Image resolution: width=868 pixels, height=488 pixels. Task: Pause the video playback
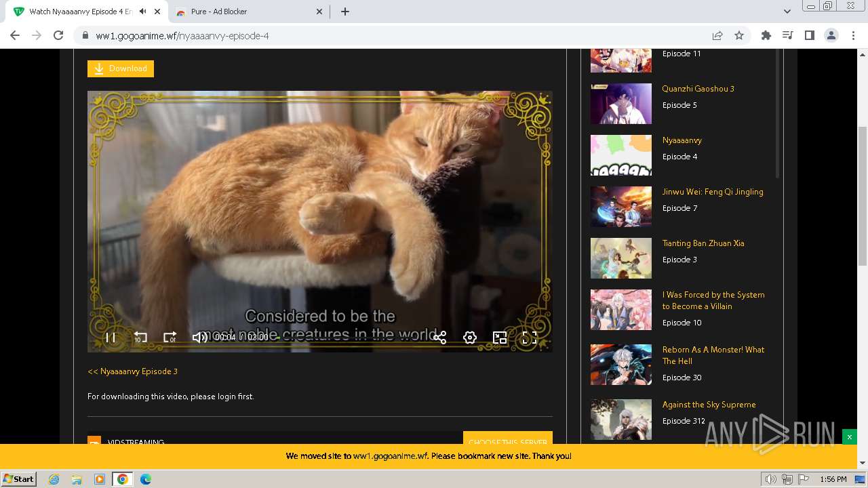[x=111, y=338]
